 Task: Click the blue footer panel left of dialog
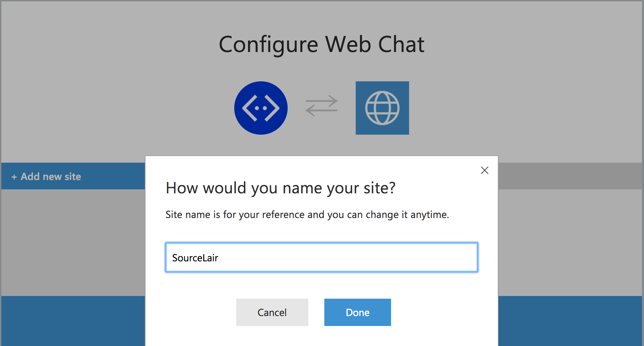[x=73, y=321]
